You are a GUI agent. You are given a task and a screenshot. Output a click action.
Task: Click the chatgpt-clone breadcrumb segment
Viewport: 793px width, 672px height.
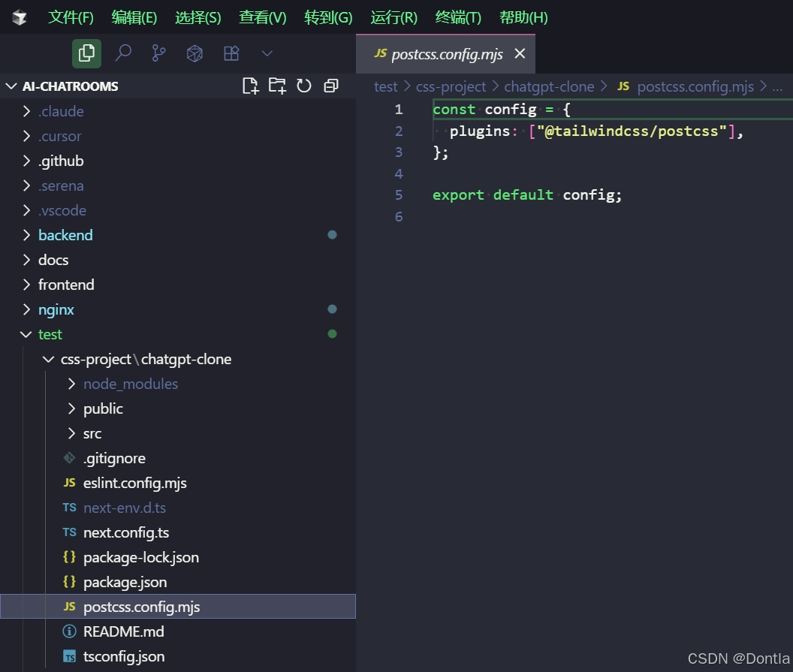click(549, 86)
